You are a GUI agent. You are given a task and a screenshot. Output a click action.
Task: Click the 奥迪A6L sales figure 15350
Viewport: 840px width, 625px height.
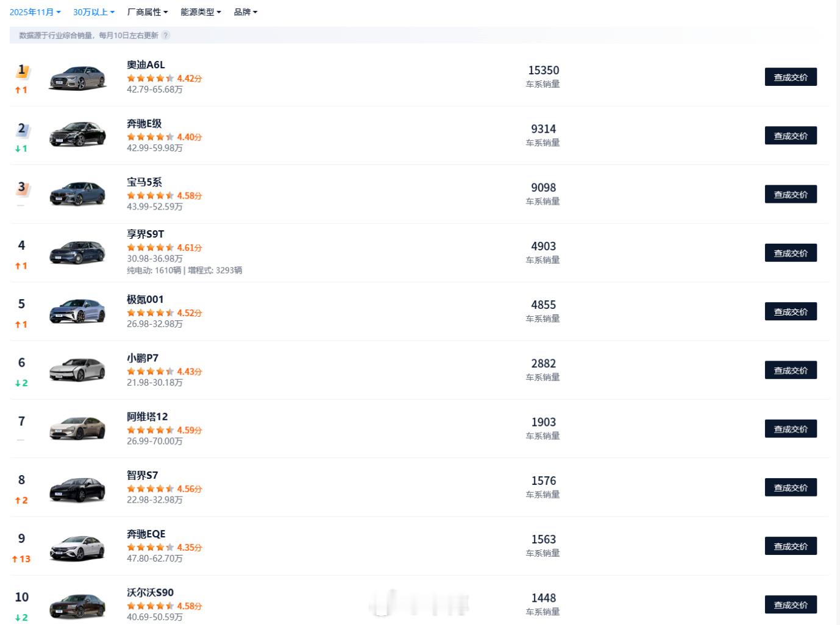point(543,71)
